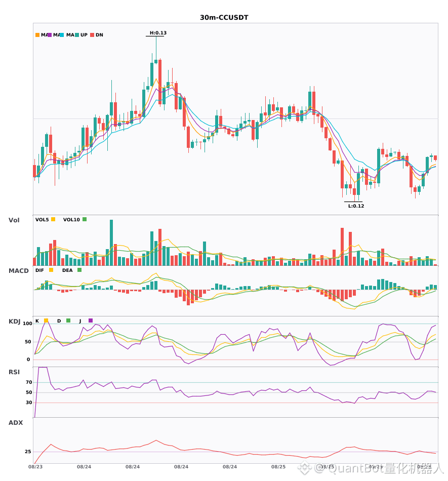
Task: Select the KDJ panel label
Action: click(x=14, y=322)
